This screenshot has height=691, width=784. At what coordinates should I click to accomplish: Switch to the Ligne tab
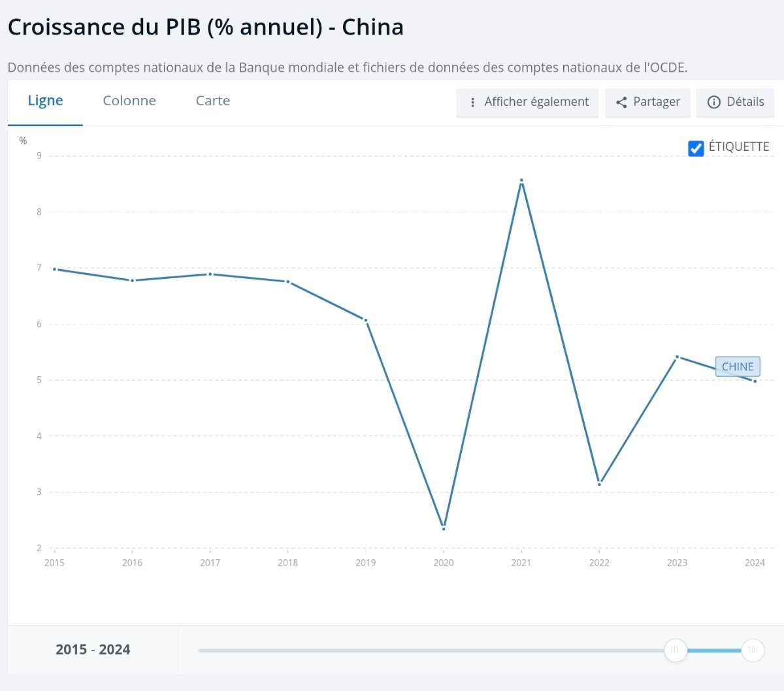[x=45, y=101]
